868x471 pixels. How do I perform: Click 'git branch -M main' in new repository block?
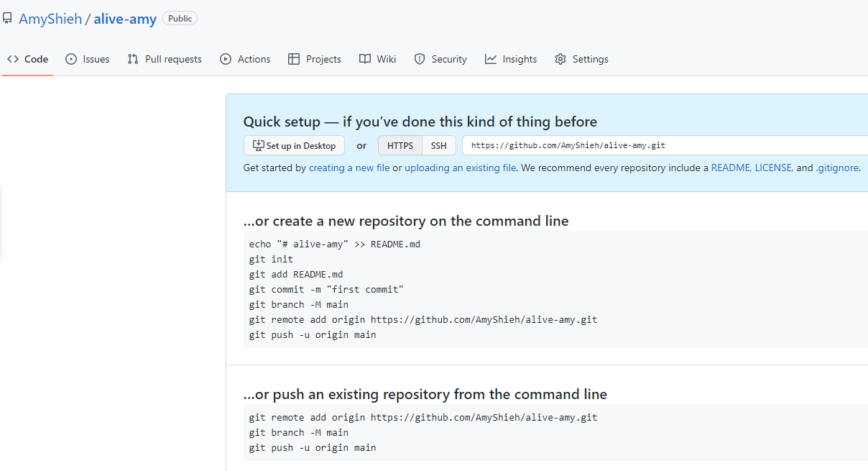tap(299, 304)
